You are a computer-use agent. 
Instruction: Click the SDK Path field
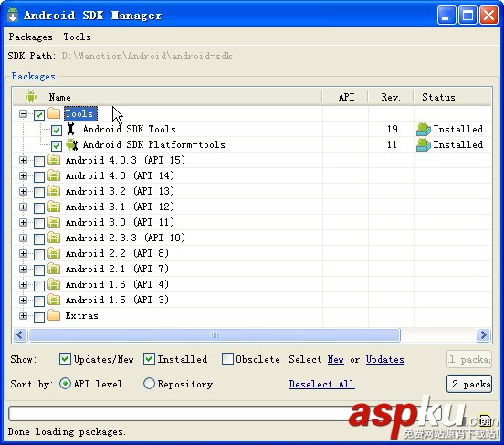[x=147, y=56]
